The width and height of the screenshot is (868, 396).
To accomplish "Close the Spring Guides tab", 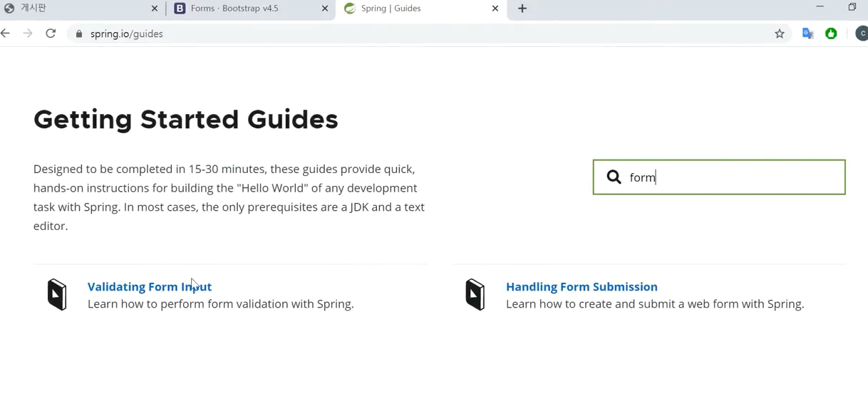I will (495, 9).
